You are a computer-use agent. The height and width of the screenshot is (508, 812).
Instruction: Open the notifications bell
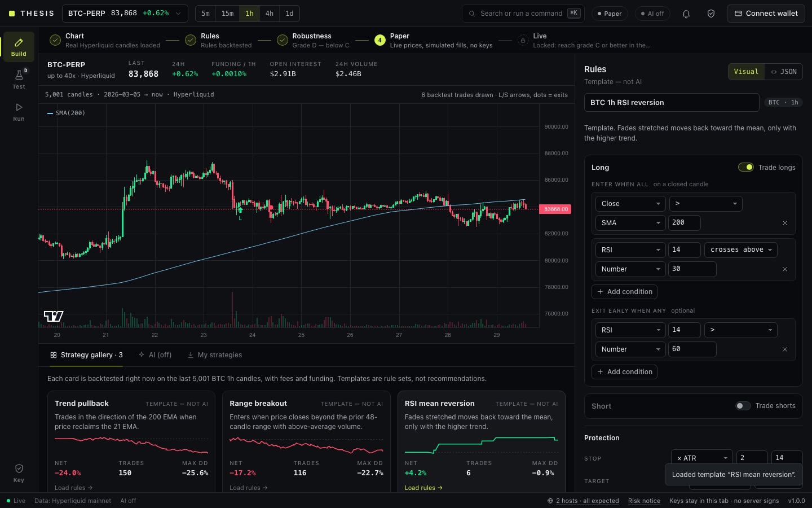(686, 14)
